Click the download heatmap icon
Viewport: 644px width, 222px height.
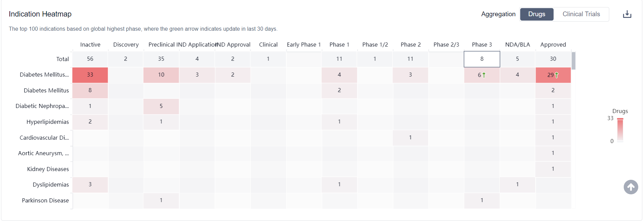point(627,14)
